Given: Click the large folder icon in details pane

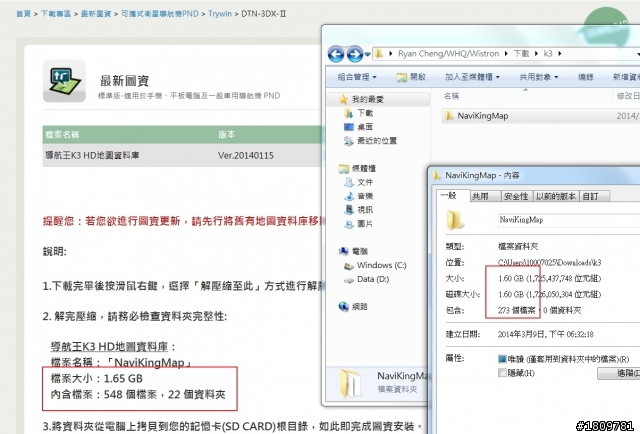Looking at the screenshot, I should tap(351, 383).
